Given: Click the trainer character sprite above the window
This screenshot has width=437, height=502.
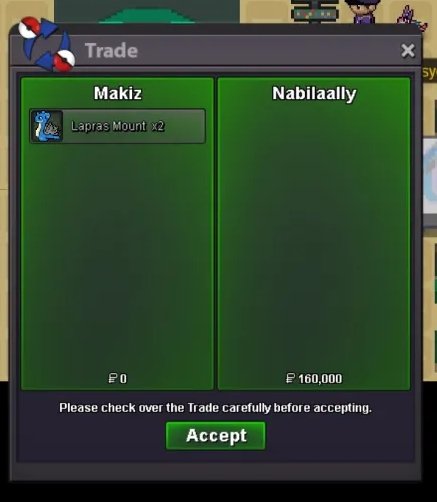Looking at the screenshot, I should 360,11.
